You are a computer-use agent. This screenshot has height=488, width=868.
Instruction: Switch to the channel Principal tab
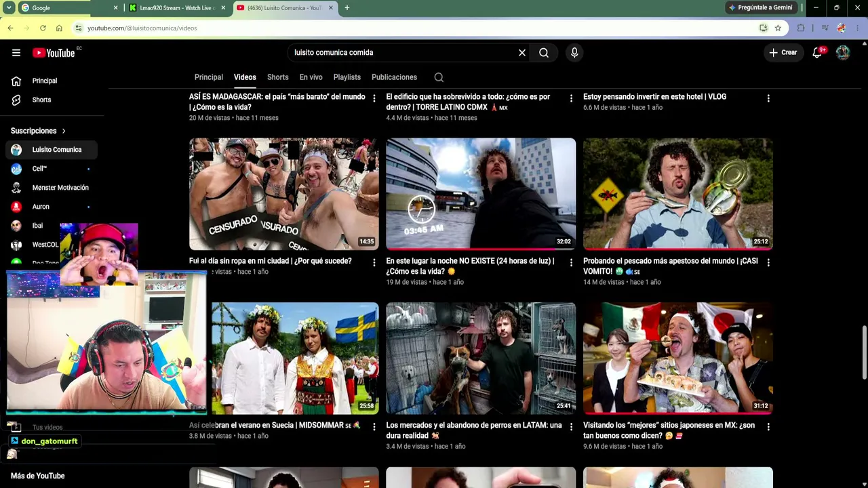(x=209, y=77)
